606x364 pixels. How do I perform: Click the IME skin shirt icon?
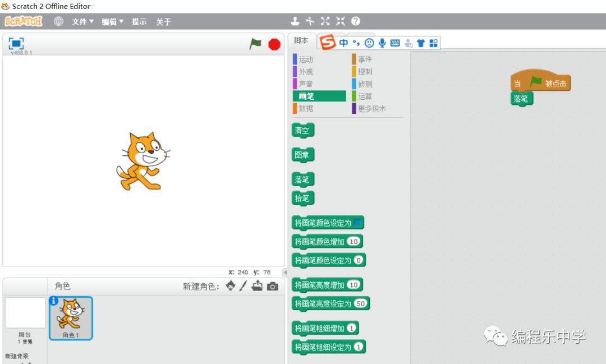pos(421,43)
